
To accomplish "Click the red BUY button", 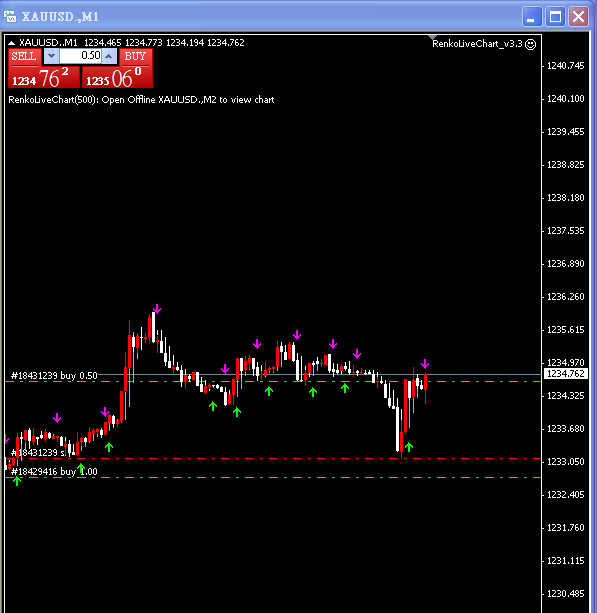I will point(135,56).
